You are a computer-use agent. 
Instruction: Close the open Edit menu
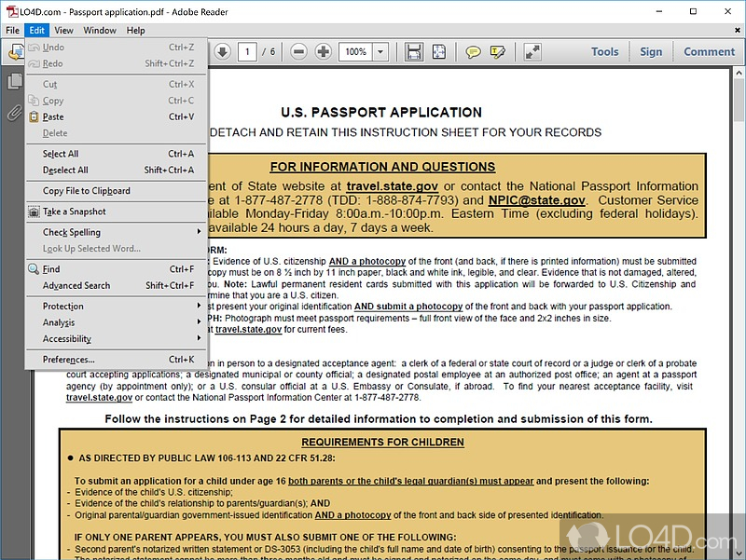pyautogui.click(x=36, y=30)
